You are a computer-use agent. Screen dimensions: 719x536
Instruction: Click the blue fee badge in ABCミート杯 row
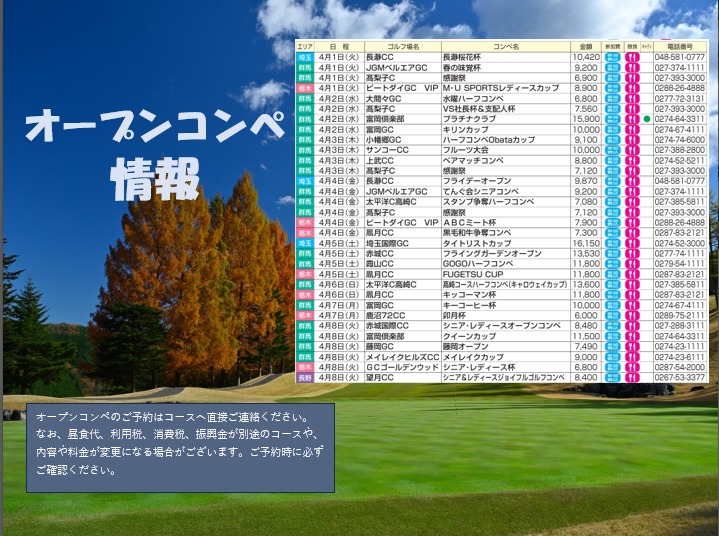613,222
